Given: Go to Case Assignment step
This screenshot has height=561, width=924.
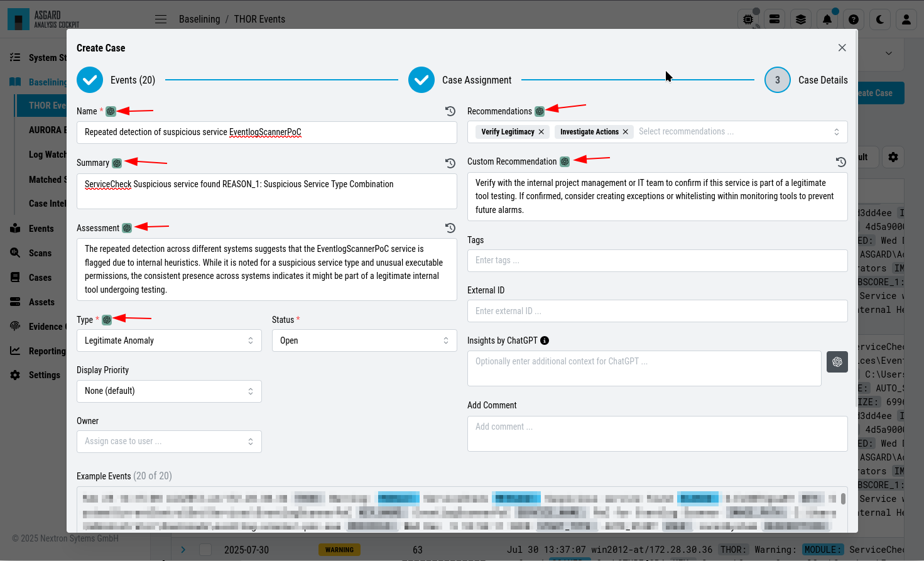Looking at the screenshot, I should pos(460,80).
